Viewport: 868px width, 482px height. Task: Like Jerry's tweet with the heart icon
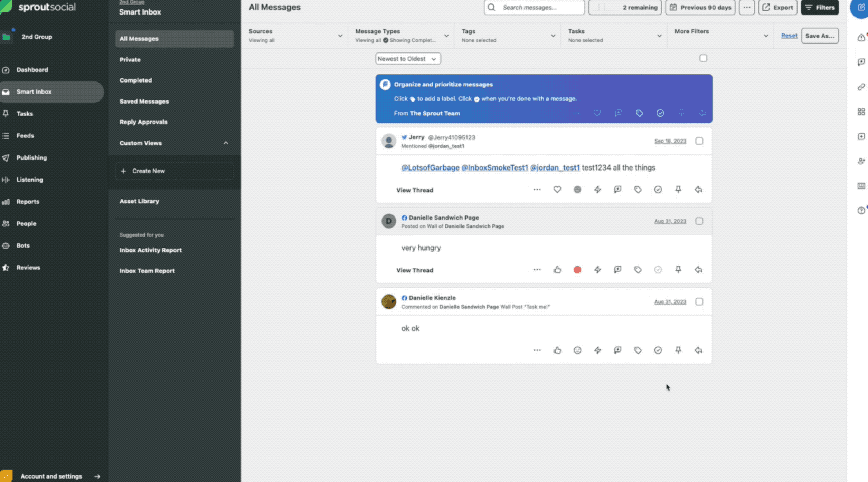click(557, 190)
